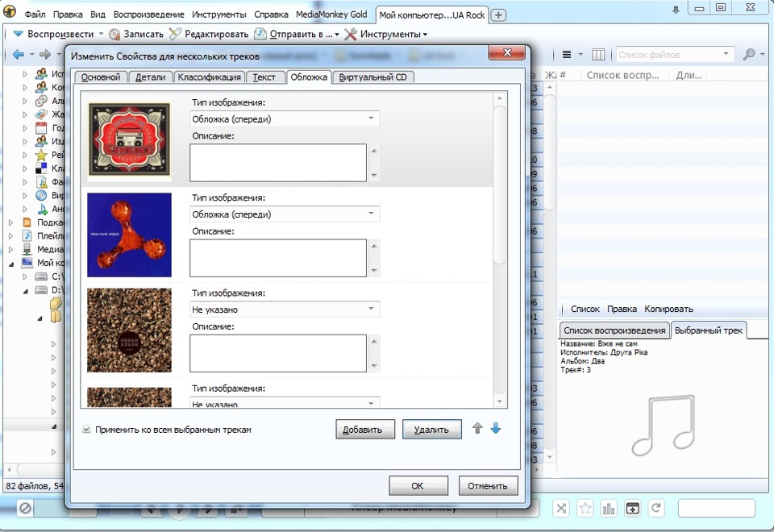The width and height of the screenshot is (774, 532).
Task: Switch to the Виртуальный CD tab
Action: pyautogui.click(x=373, y=77)
